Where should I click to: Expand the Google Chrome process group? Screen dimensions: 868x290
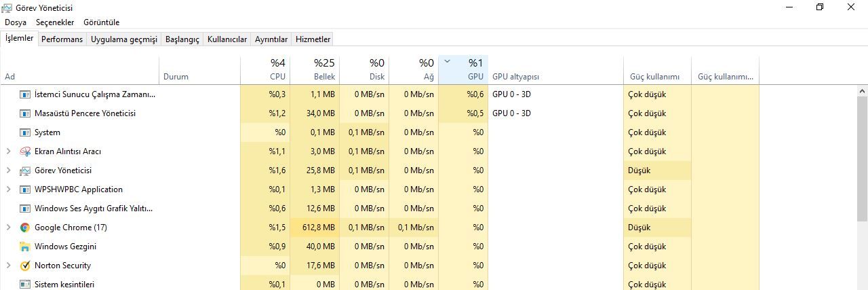coord(8,228)
